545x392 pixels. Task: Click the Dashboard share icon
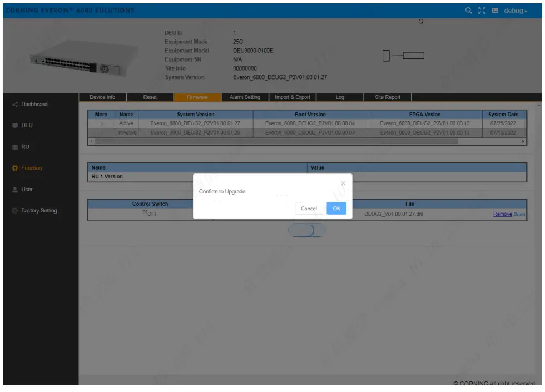(14, 105)
